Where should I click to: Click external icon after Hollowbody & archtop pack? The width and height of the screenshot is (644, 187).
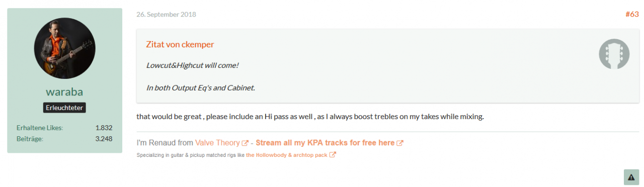[x=333, y=155]
